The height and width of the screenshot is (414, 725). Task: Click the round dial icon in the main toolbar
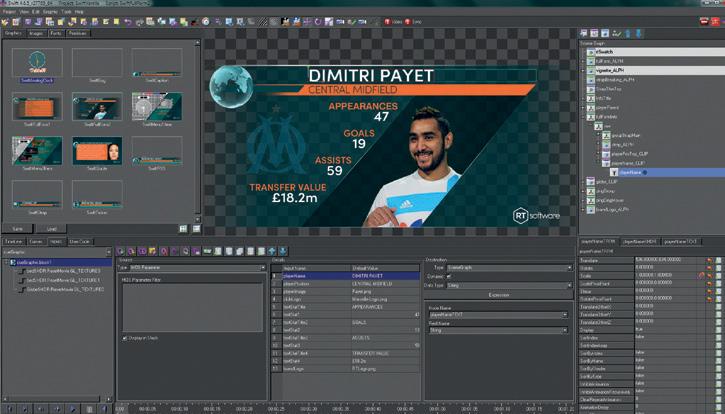(206, 22)
